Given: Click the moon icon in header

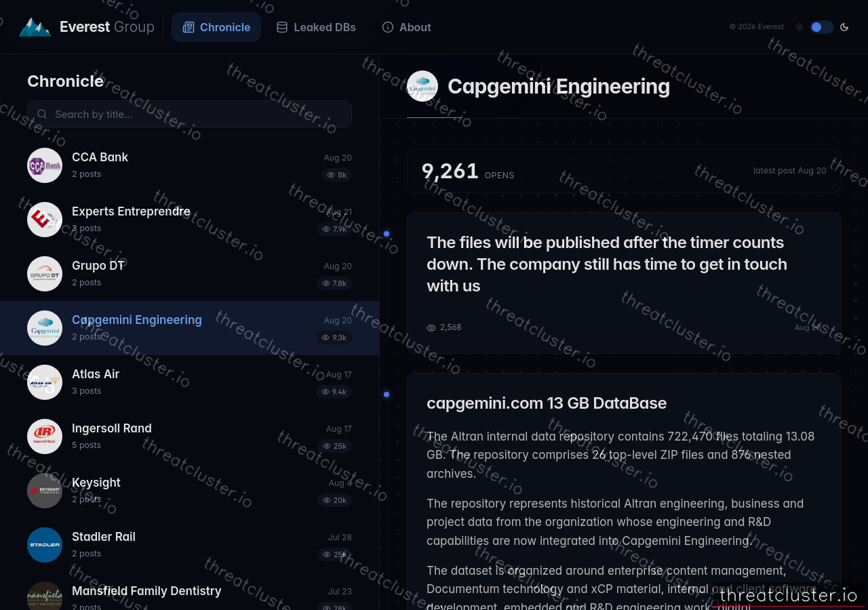Looking at the screenshot, I should tap(844, 27).
